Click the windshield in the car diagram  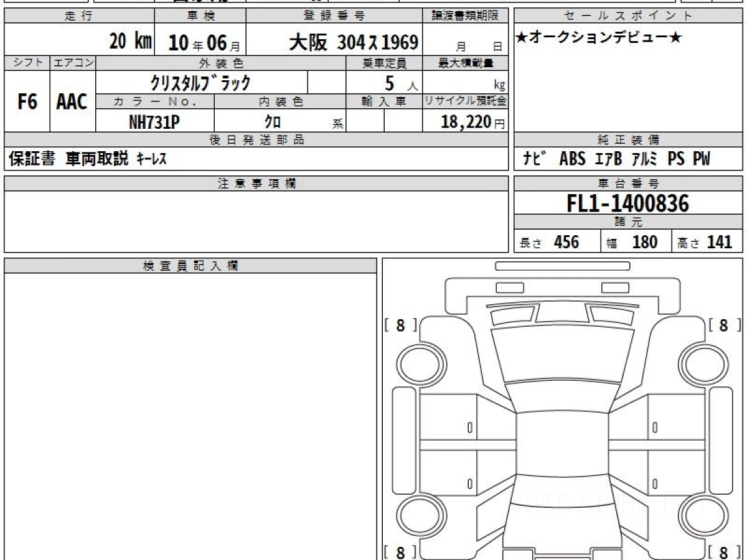click(562, 355)
